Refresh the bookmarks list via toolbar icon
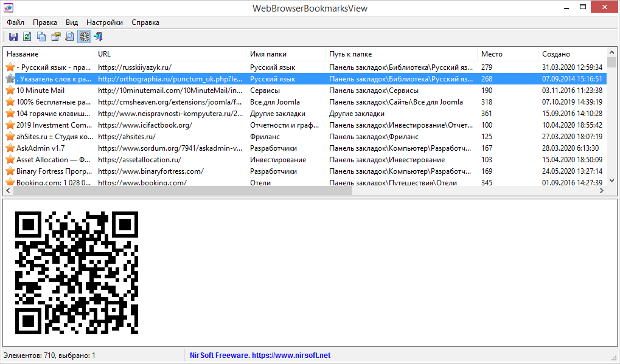This screenshot has height=364, width=620. tap(27, 36)
